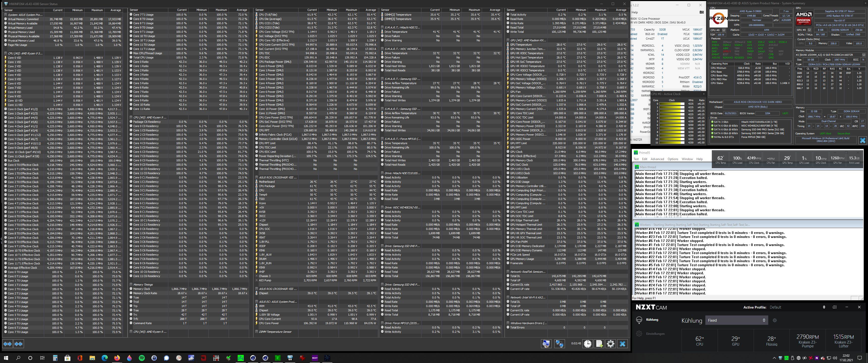Open Edit menu in Prime95
This screenshot has width=868, height=363.
(x=644, y=159)
